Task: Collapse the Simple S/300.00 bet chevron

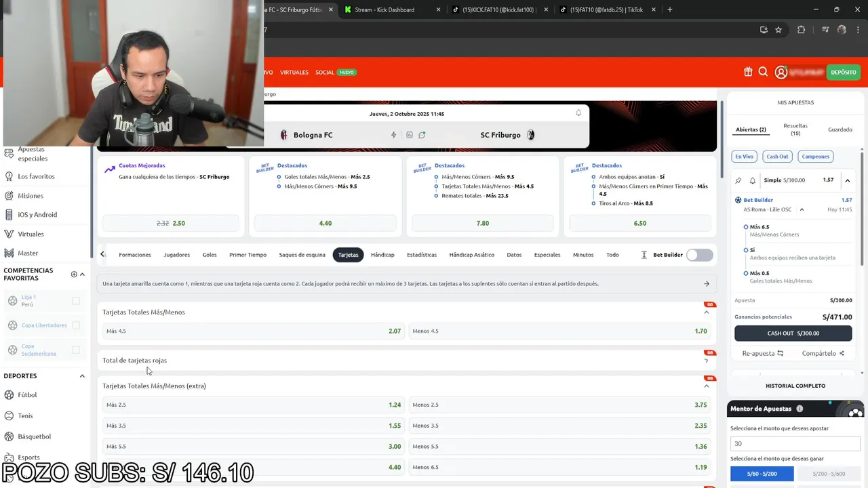Action: pyautogui.click(x=848, y=180)
